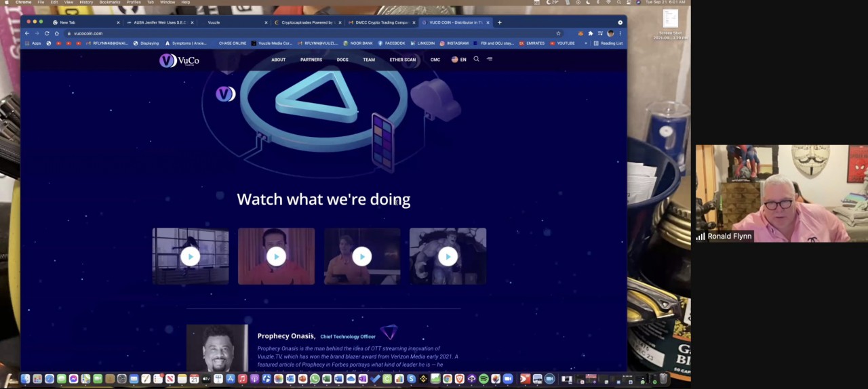Expand the bookmarks overflow chevron
Viewport: 868px width, 389px height.
pos(585,43)
